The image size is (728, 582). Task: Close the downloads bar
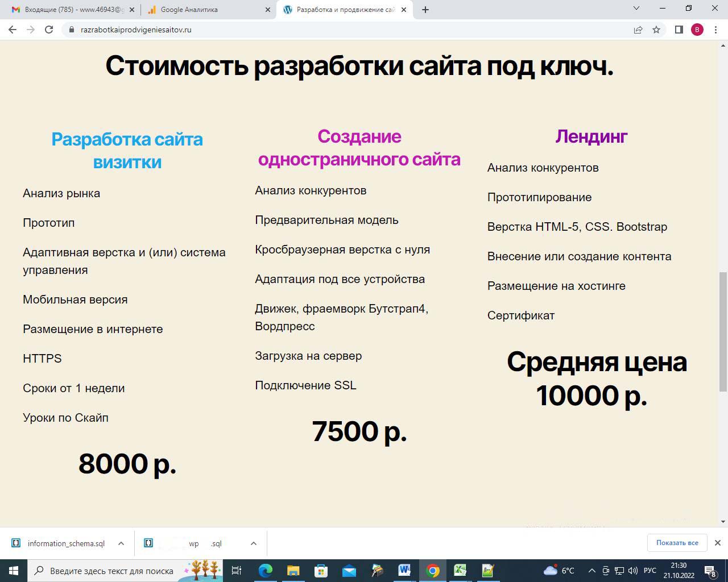coord(718,543)
